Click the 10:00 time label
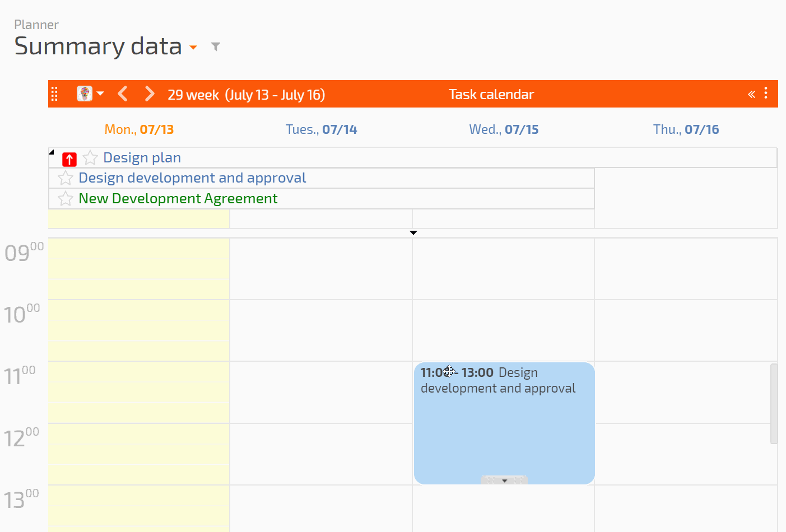Image resolution: width=786 pixels, height=532 pixels. pos(22,314)
